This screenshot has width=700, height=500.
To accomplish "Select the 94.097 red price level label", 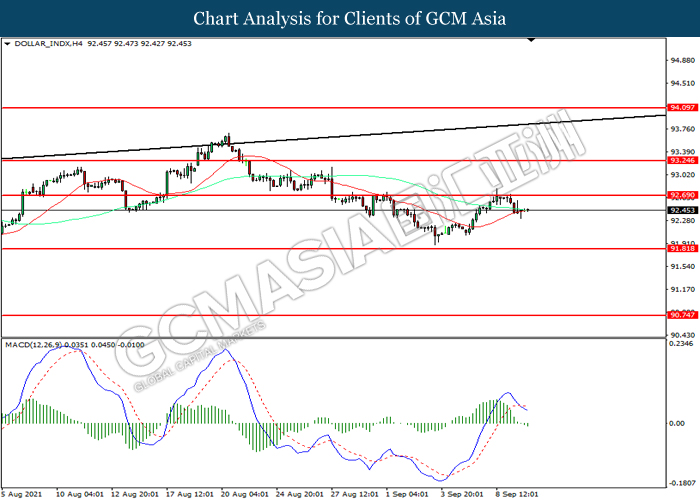I will tap(682, 108).
